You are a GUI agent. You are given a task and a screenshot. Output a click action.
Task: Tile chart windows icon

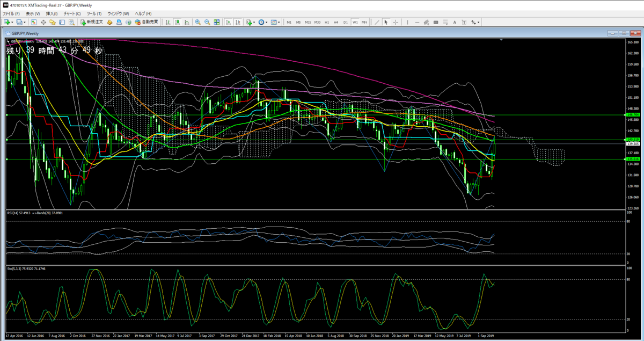[x=217, y=22]
